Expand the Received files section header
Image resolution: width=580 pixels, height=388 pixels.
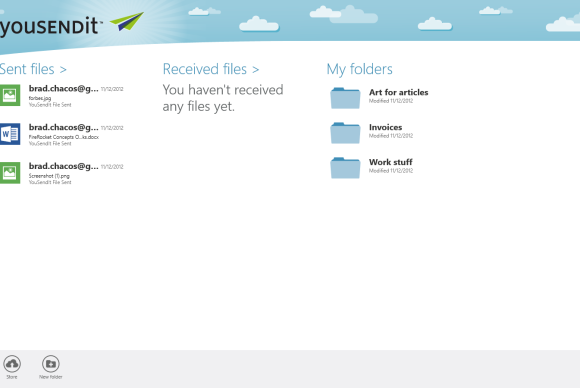[x=211, y=69]
